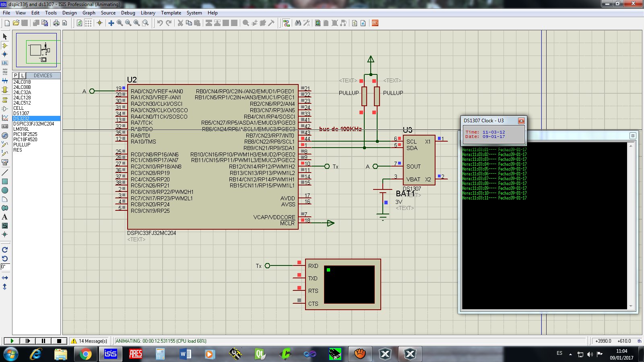644x362 pixels.
Task: Click the Graph mode tool icon
Action: tap(5, 118)
